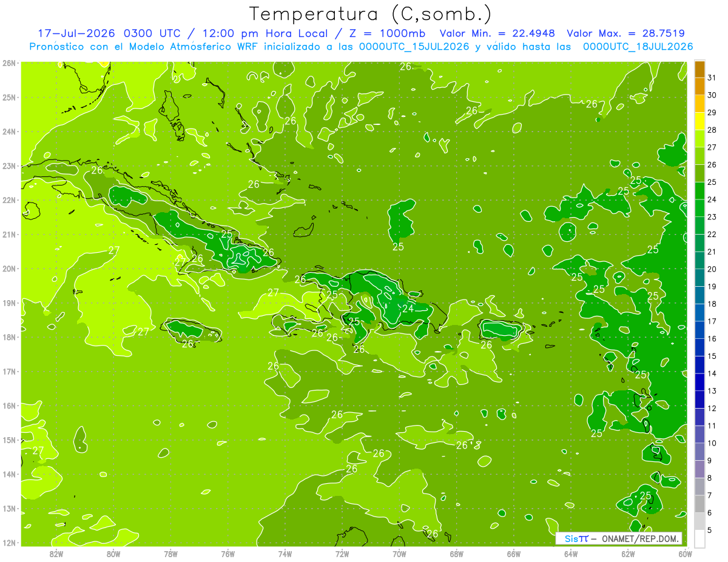Screen dimensions: 728x562
Task: Click the blue legend swatch between 15 and 16
Action: pos(699,347)
